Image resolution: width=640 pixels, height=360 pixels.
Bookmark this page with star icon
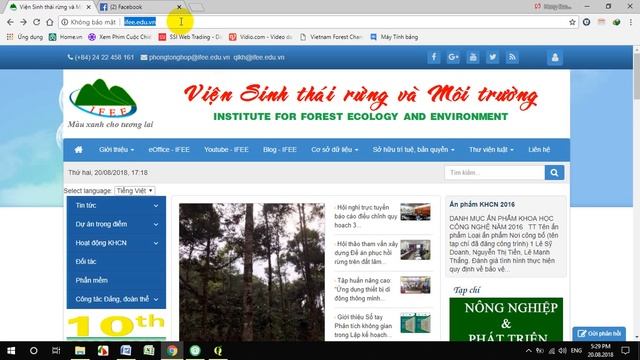tap(572, 22)
